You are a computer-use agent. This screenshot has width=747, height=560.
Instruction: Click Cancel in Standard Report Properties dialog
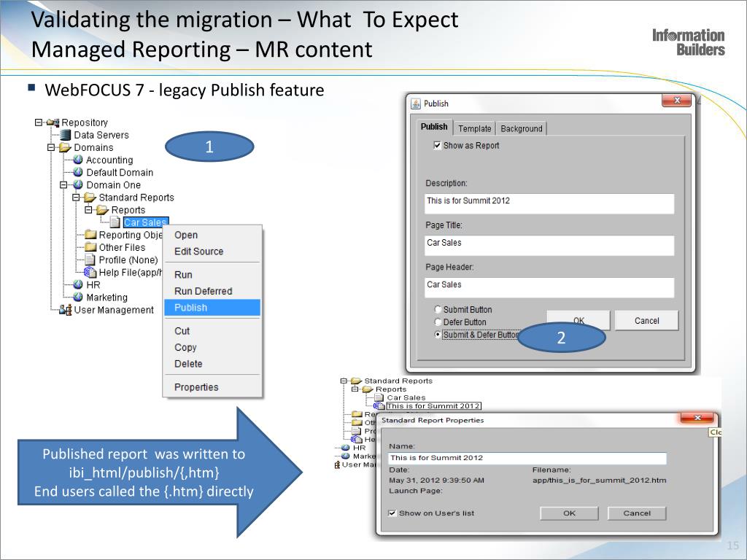pos(636,513)
